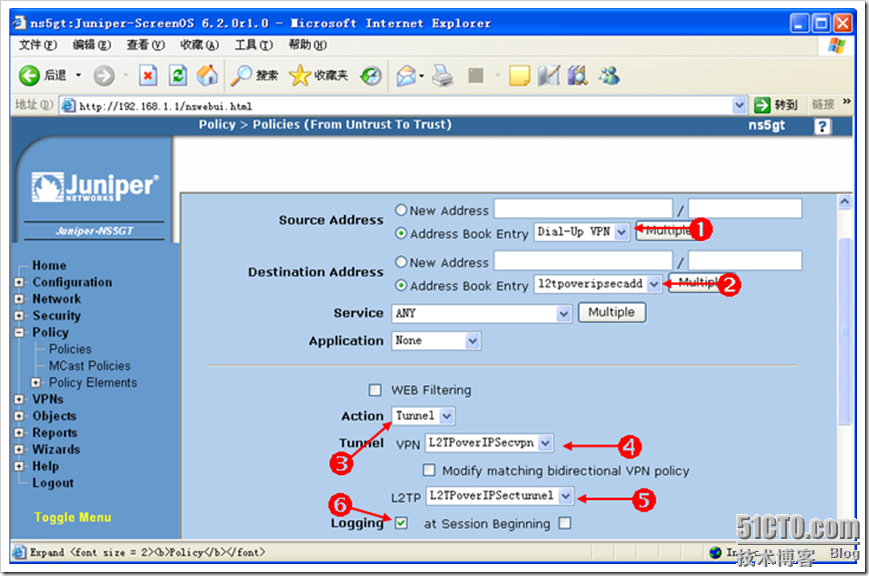This screenshot has width=869, height=576.
Task: Toggle Modify matching bidirectional VPN policy
Action: click(x=429, y=470)
